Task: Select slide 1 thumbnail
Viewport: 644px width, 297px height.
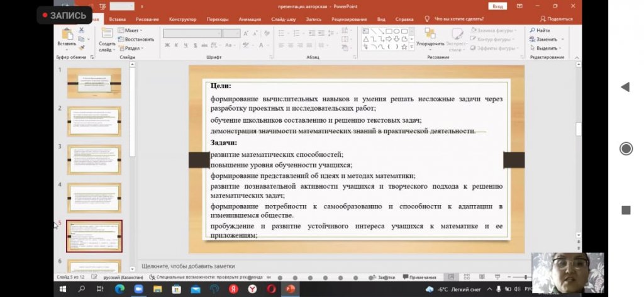Action: click(94, 84)
